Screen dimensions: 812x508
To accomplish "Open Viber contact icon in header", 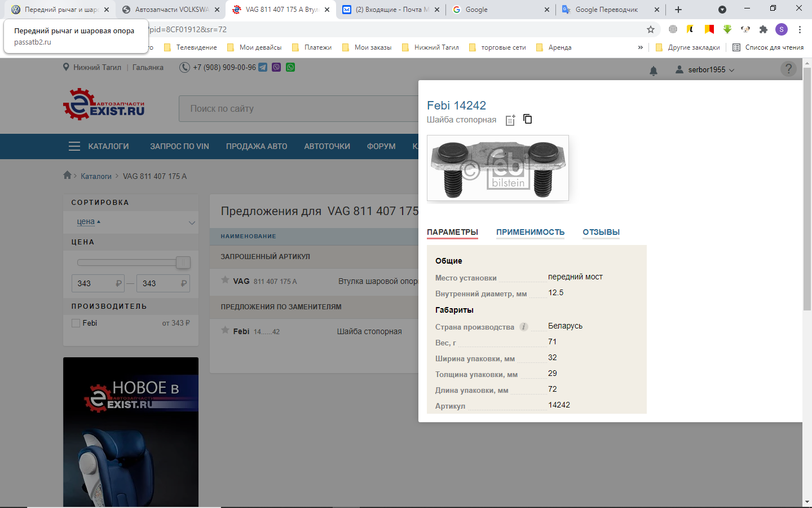I will (x=276, y=67).
